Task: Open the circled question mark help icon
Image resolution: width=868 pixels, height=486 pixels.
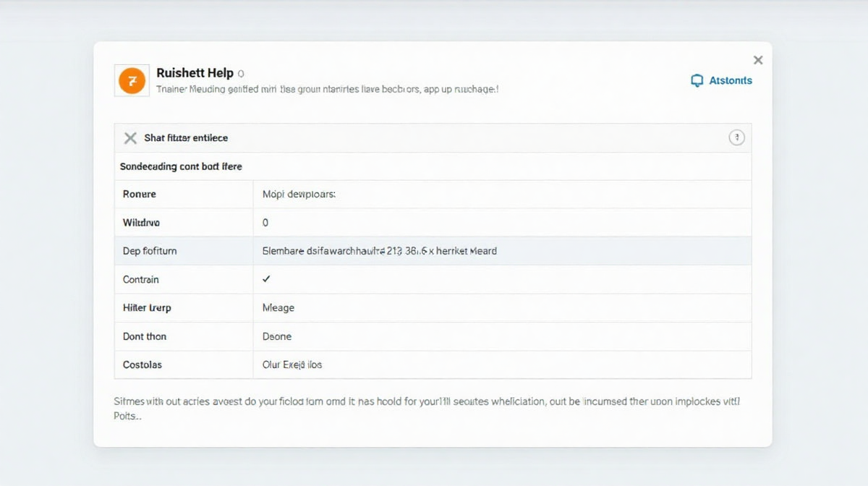Action: (x=736, y=138)
